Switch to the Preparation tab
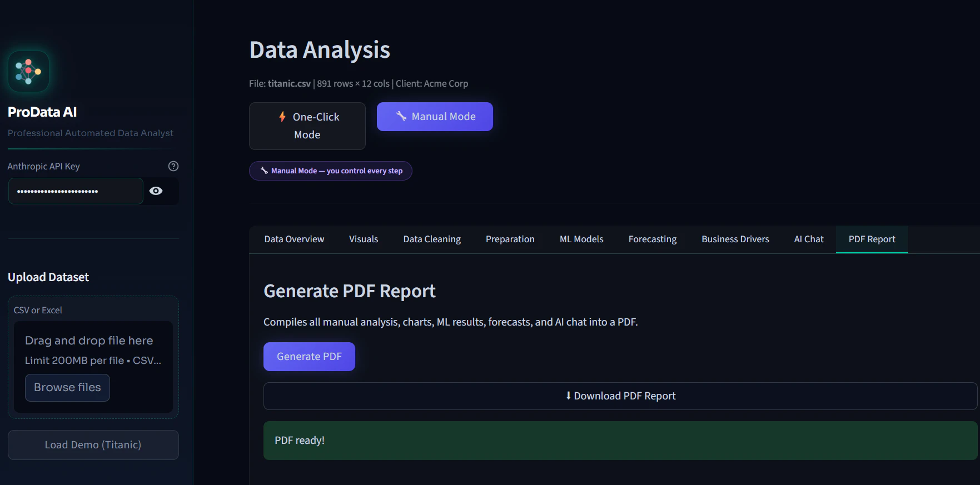980x485 pixels. point(510,239)
